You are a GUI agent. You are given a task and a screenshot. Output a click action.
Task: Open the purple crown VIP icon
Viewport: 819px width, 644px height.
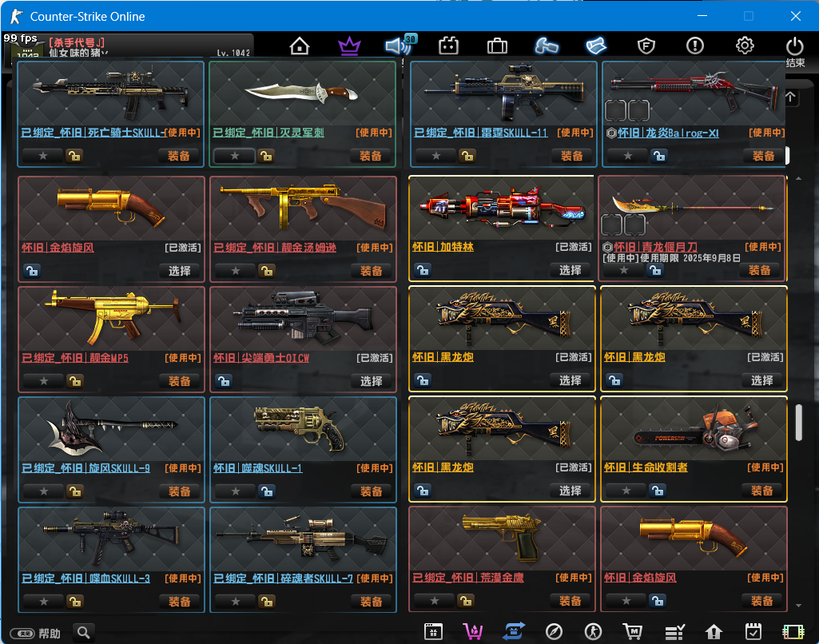pyautogui.click(x=349, y=46)
